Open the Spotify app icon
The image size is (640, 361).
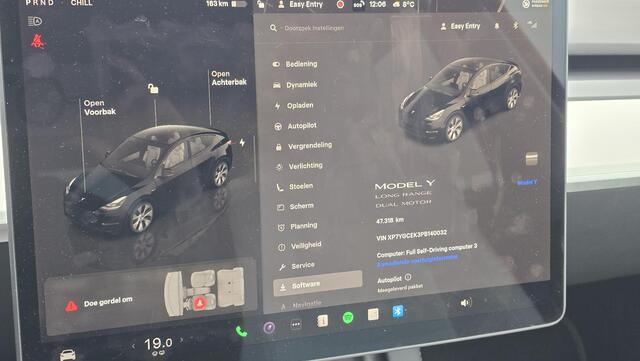point(348,317)
